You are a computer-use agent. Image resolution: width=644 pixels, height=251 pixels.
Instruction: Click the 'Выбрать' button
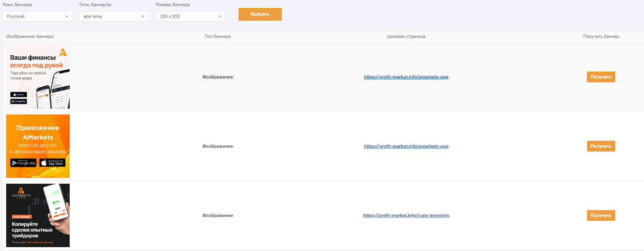[x=260, y=14]
